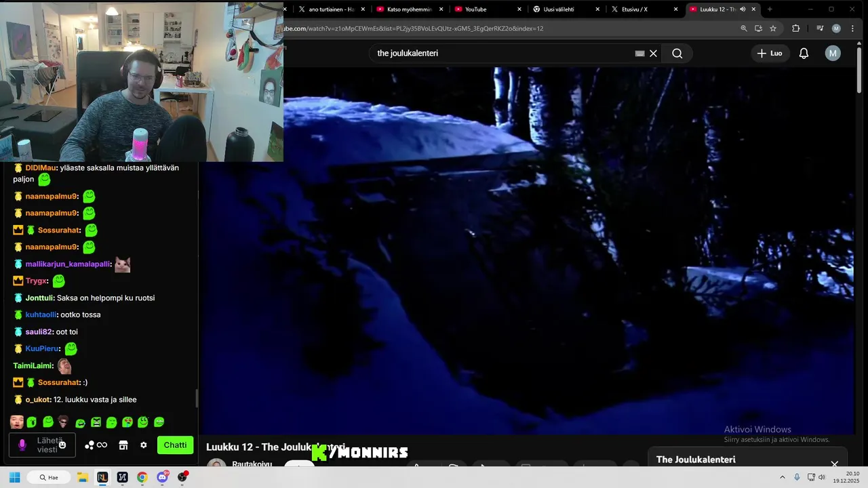Open the volume icon in system tray

(x=822, y=477)
